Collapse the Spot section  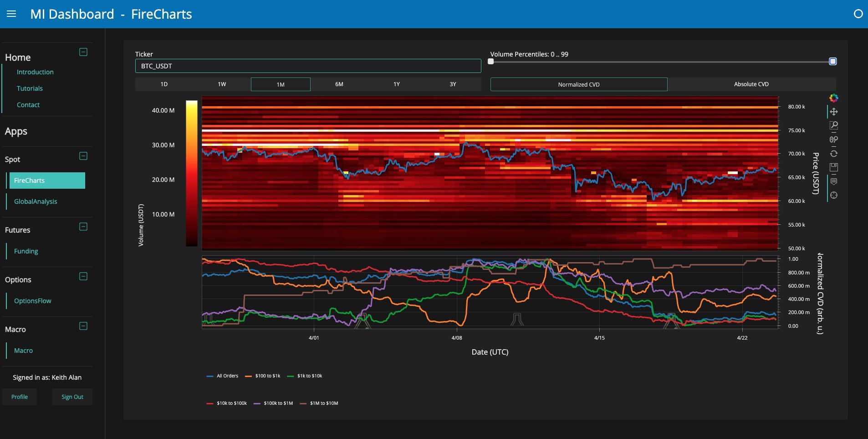tap(83, 156)
